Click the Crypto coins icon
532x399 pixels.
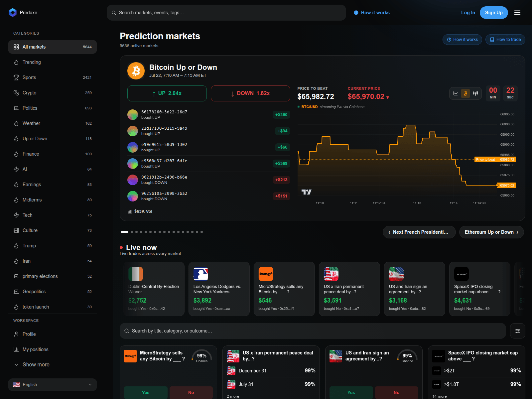[16, 93]
